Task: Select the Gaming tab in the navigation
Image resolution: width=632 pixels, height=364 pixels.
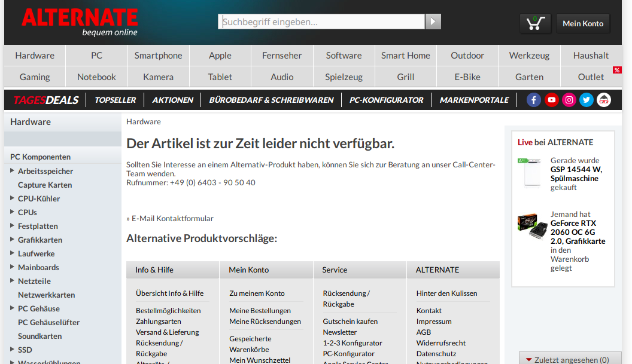Action: 34,77
